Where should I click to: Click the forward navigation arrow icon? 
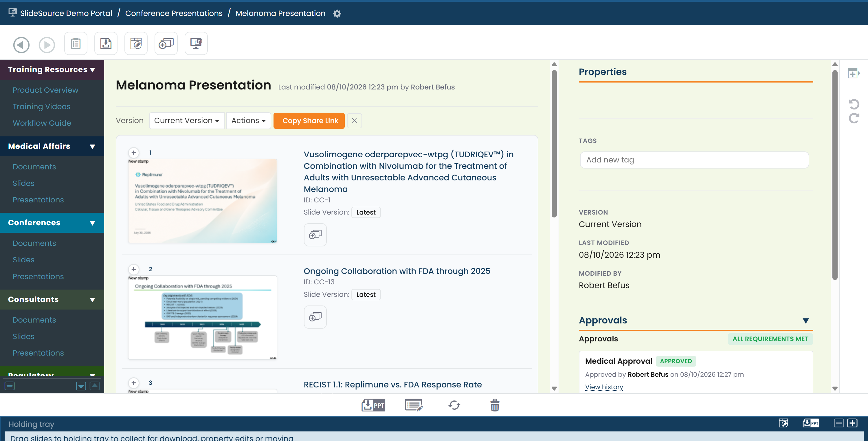coord(47,45)
